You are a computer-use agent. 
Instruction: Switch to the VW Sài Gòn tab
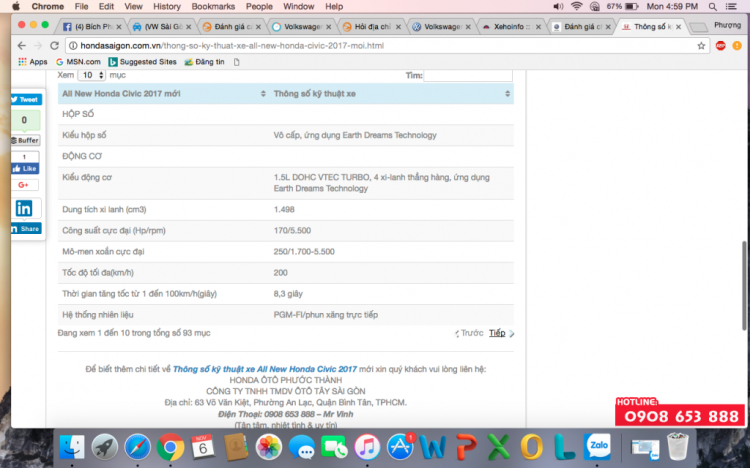pos(162,27)
